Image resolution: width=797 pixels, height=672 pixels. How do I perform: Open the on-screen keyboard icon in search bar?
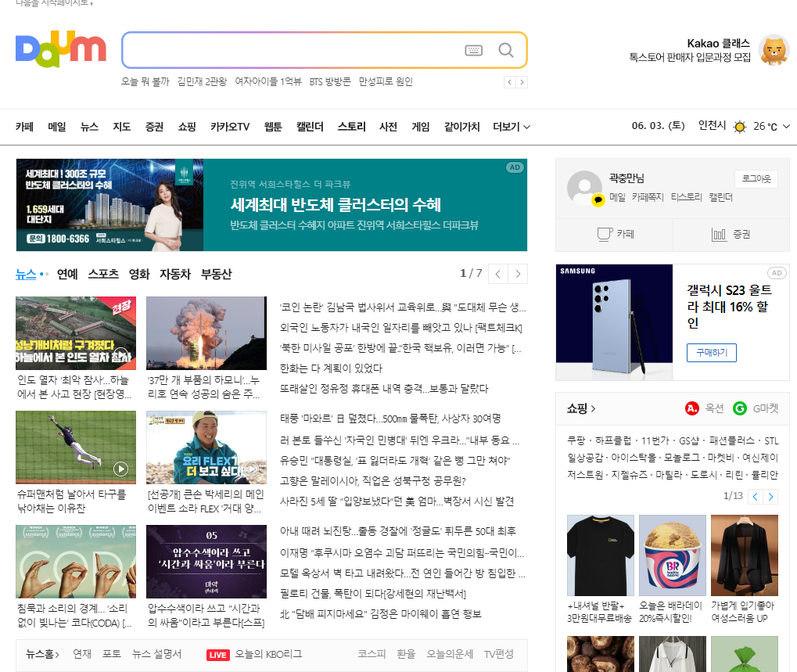pos(473,49)
